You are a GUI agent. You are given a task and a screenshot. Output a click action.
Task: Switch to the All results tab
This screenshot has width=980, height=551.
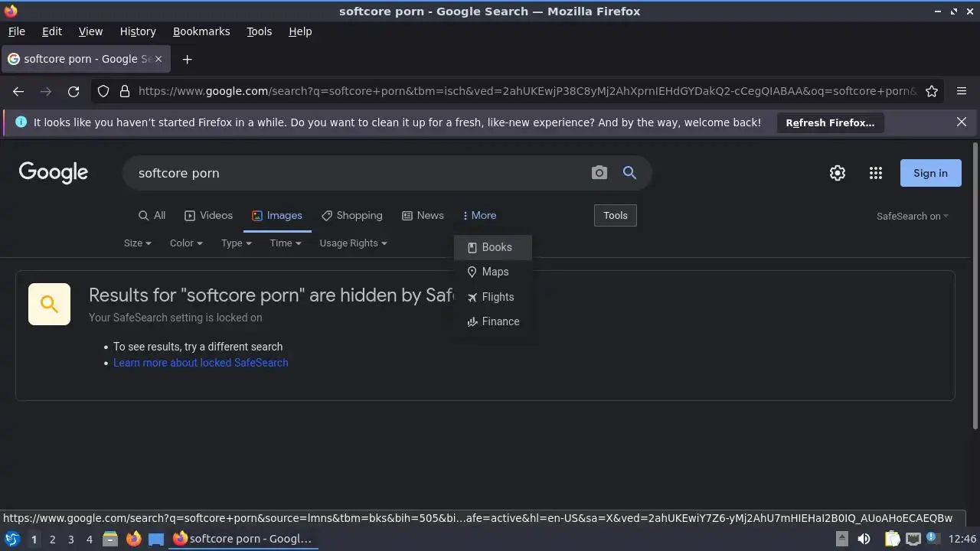(152, 215)
